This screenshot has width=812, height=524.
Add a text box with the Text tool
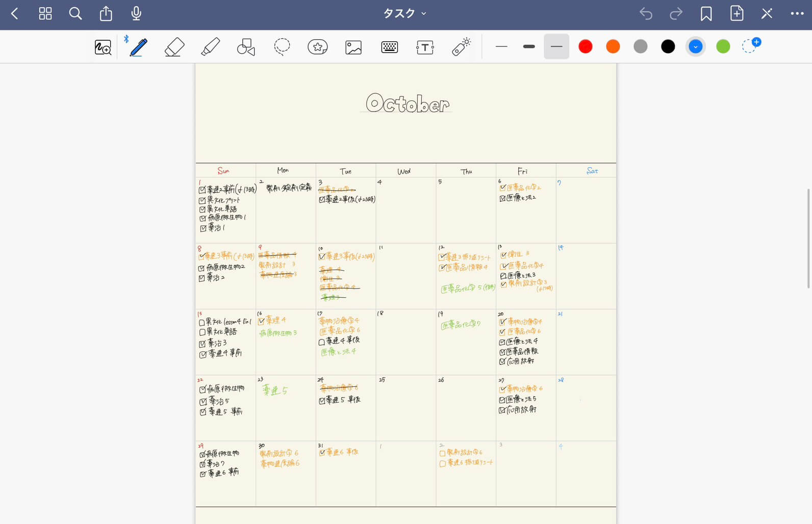425,47
